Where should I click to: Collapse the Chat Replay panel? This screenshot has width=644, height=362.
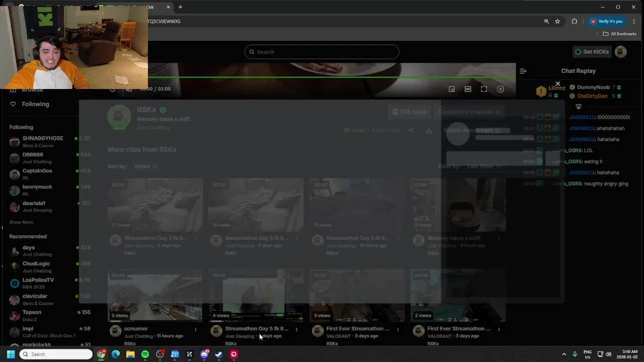click(x=523, y=71)
